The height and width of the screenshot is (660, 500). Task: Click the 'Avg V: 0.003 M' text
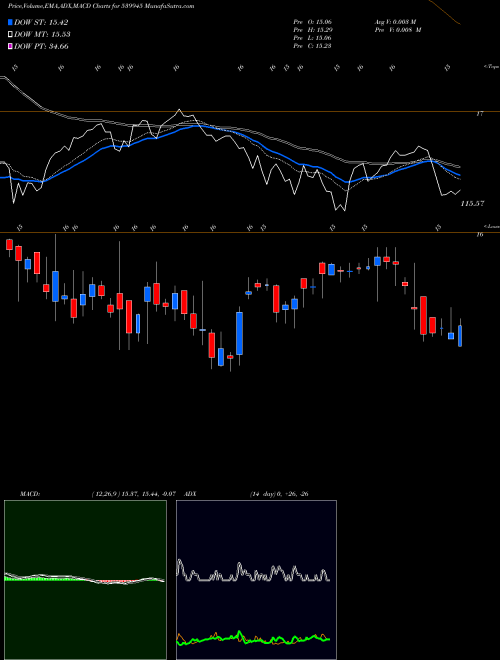[395, 21]
